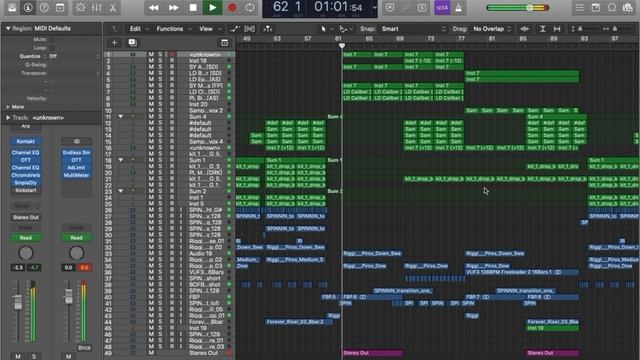
Task: Add a new track with plus button
Action: click(x=114, y=42)
